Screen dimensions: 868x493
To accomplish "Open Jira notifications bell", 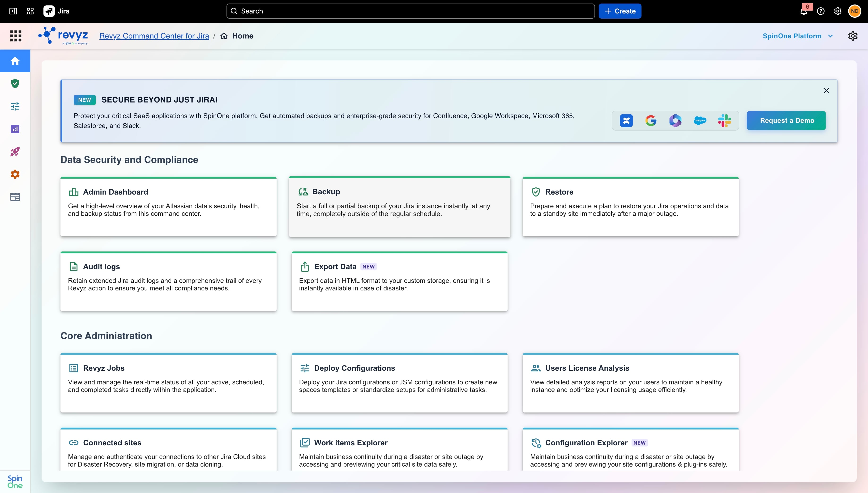I will 804,11.
